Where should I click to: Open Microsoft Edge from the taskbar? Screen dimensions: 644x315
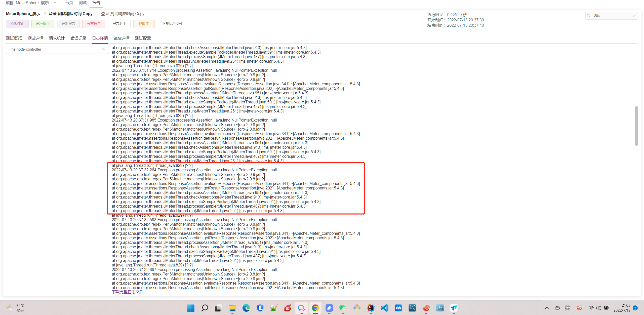[246, 308]
